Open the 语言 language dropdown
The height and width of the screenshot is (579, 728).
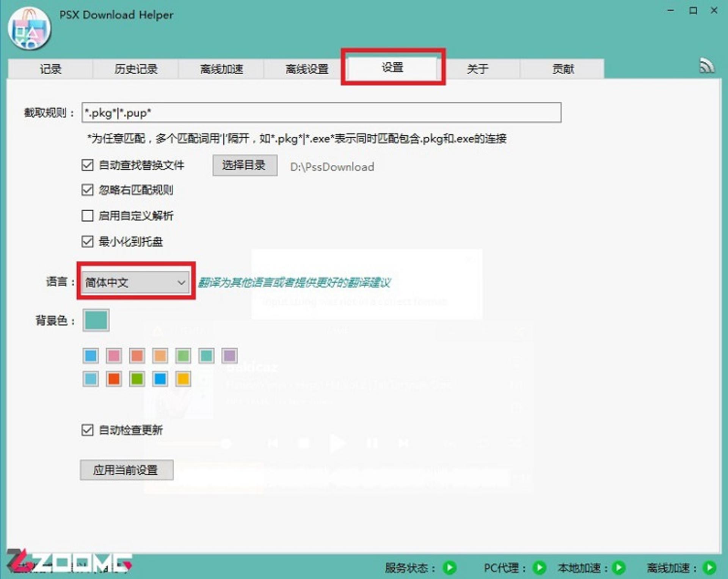[x=136, y=282]
